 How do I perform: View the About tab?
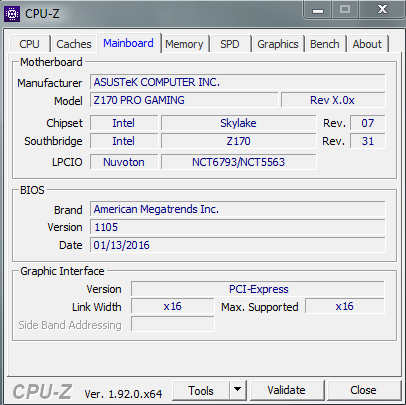(x=367, y=44)
